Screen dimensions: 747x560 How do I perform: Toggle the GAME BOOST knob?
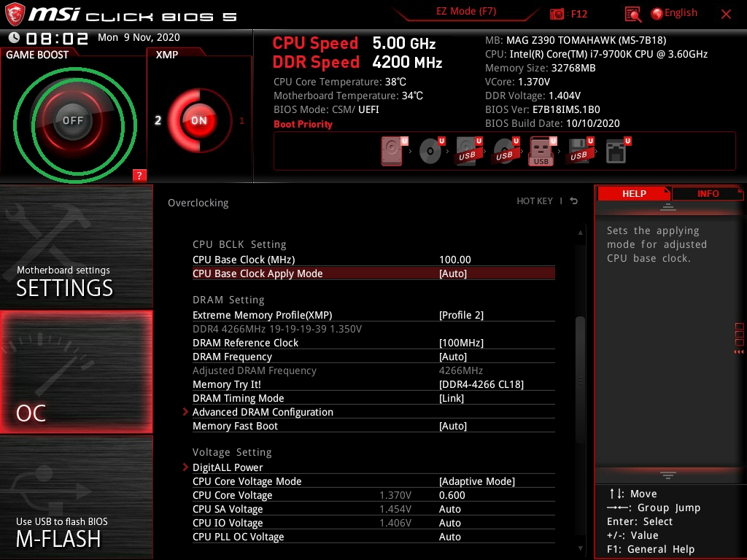coord(73,120)
